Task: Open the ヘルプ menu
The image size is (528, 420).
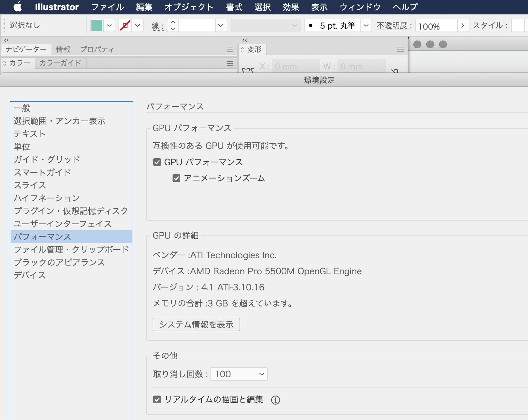Action: (x=405, y=7)
